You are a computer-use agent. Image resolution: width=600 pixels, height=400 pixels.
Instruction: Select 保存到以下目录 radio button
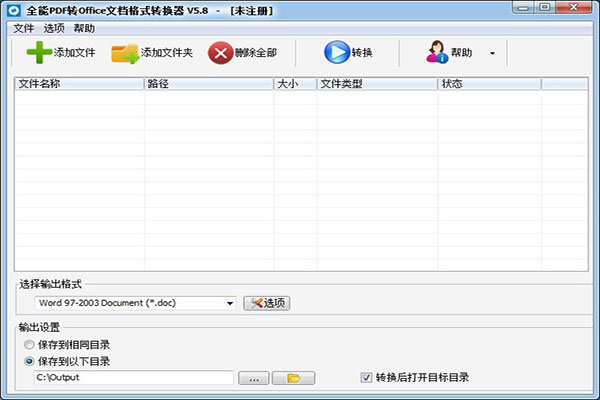tap(29, 361)
